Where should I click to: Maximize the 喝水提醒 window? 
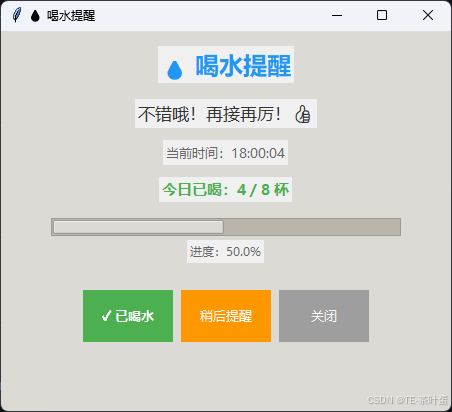382,15
